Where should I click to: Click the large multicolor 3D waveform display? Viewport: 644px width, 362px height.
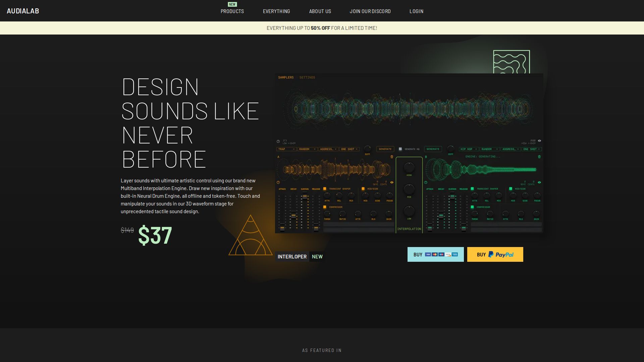409,109
